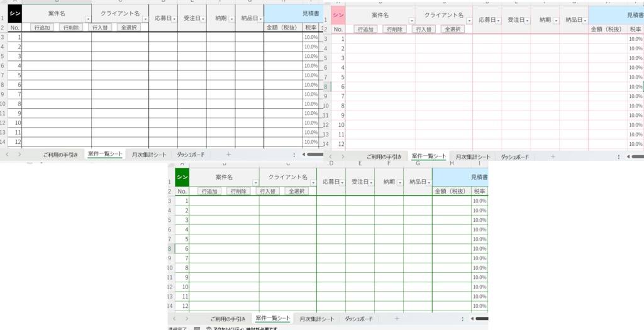Open 納品日 filter dropdown in black-themed sheet
Image resolution: width=644 pixels, height=330 pixels.
click(x=260, y=19)
